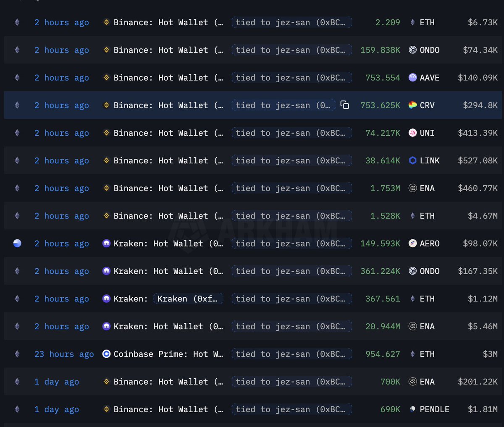Click the CRV token icon
This screenshot has width=504, height=427.
pos(413,105)
